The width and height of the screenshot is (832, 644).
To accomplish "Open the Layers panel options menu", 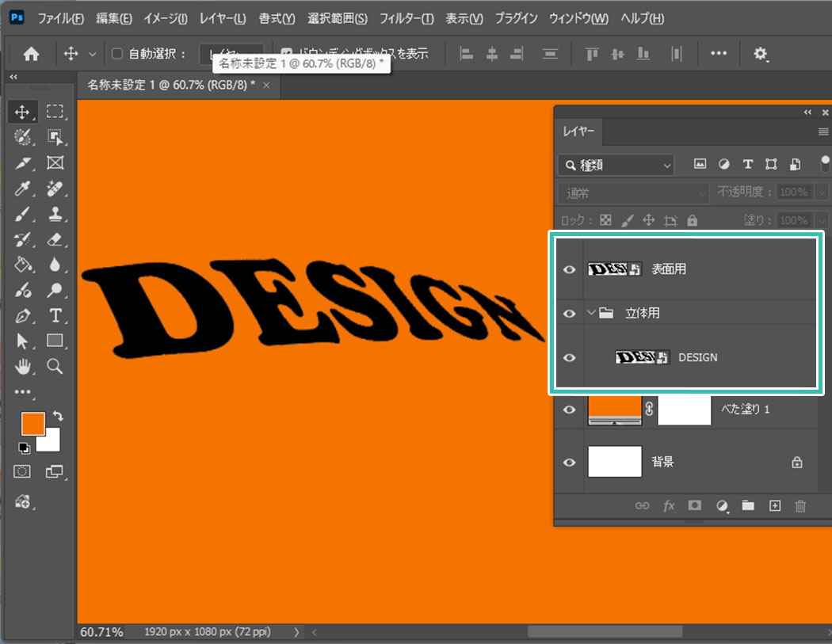I will tap(823, 131).
